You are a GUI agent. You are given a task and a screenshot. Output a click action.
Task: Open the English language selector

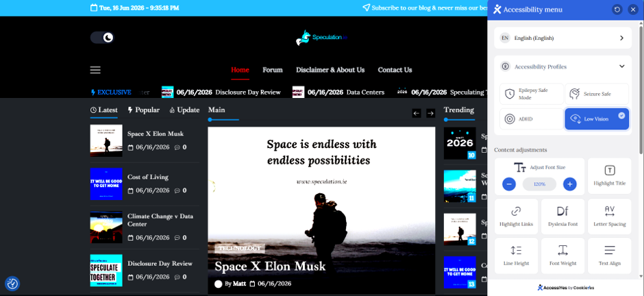pos(562,38)
